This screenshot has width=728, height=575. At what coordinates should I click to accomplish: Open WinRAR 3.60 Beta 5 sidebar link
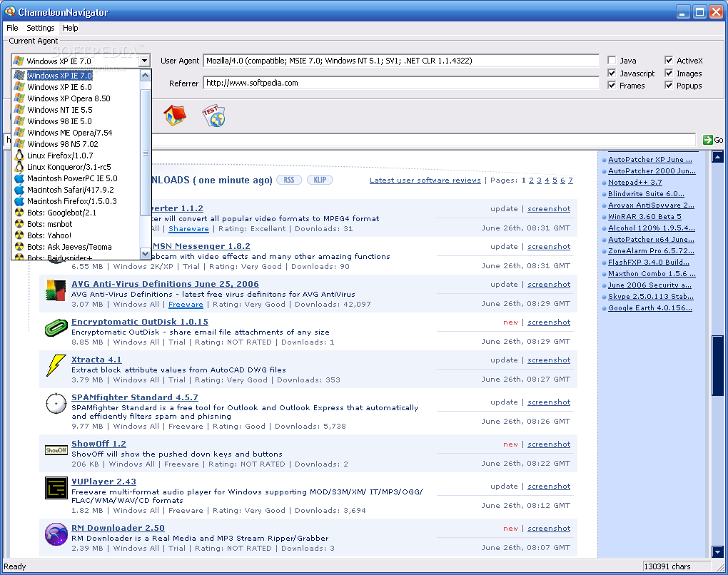tap(645, 217)
